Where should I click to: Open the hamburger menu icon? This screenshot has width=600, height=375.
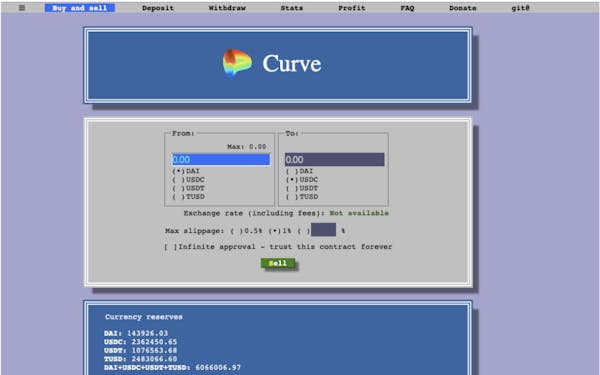[x=22, y=8]
